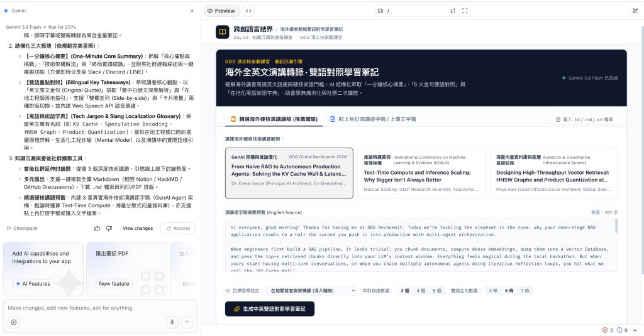Send prompt with the up arrow icon

[187, 322]
